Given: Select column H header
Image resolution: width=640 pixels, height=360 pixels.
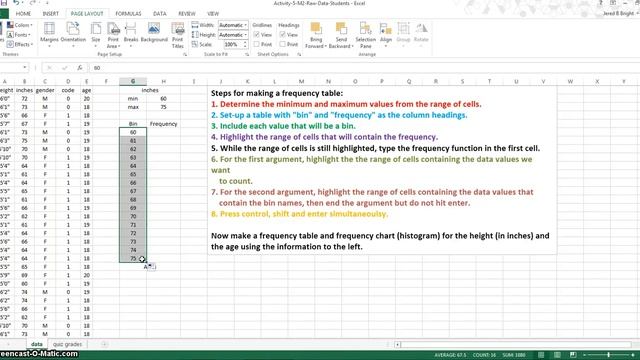Looking at the screenshot, I should [163, 82].
